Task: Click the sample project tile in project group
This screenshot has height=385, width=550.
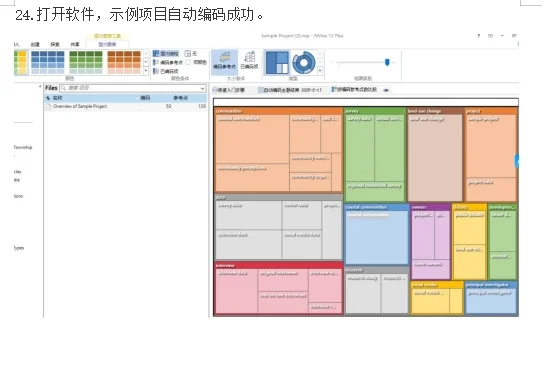Action: (491, 146)
